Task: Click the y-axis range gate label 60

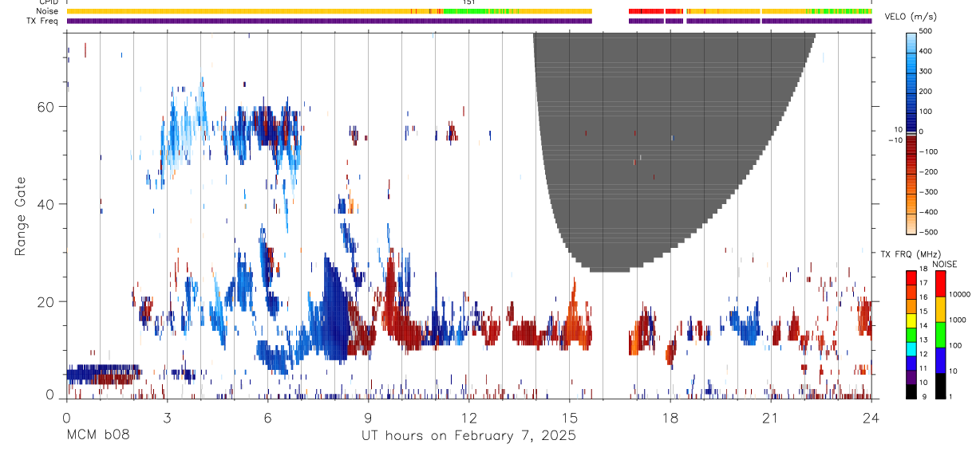Action: click(47, 106)
